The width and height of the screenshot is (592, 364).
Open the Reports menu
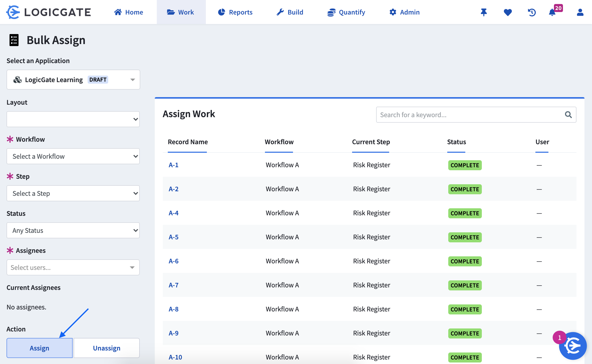[235, 12]
